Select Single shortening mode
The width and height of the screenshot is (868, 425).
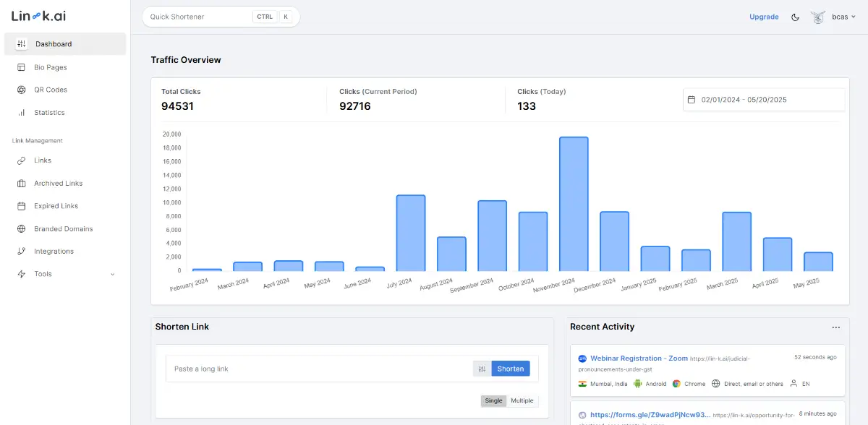coord(493,400)
